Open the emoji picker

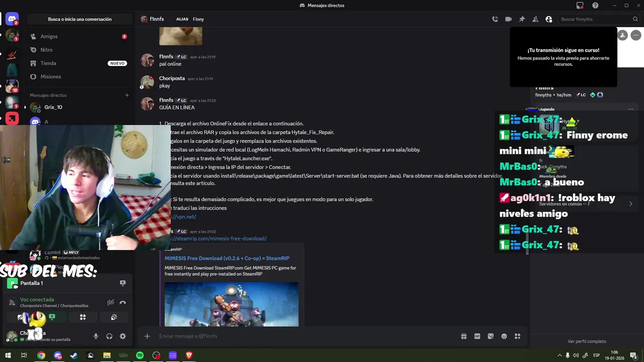coord(504,336)
